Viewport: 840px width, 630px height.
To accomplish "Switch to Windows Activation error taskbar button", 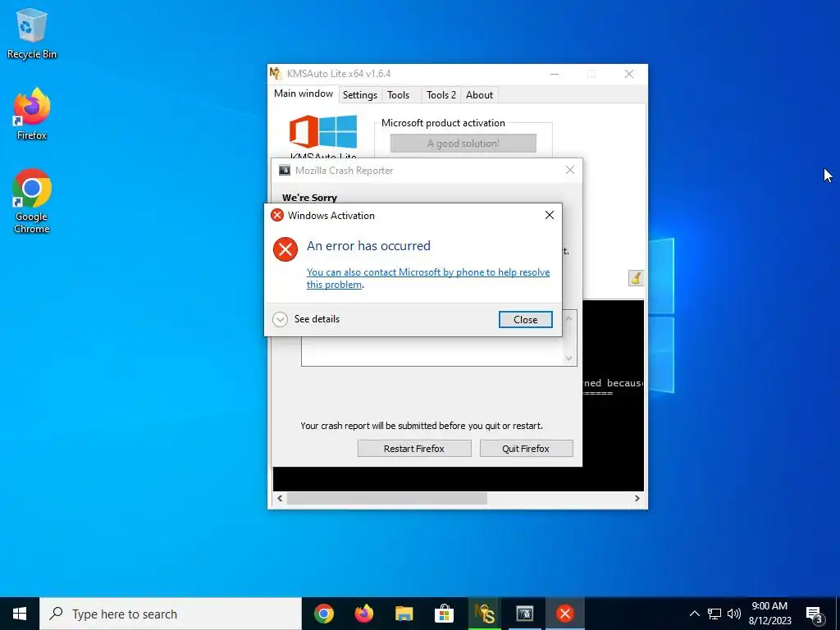I will [564, 614].
